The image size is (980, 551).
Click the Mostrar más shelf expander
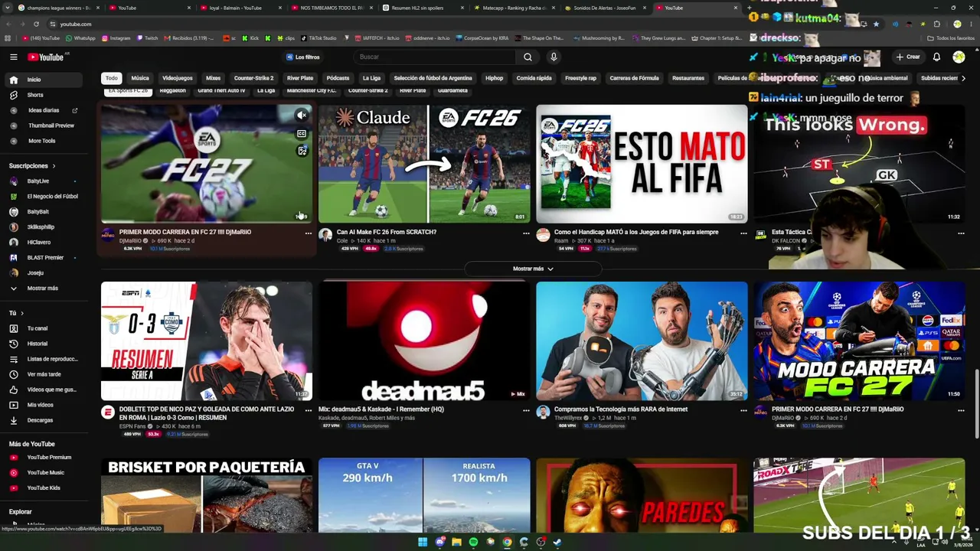(533, 269)
